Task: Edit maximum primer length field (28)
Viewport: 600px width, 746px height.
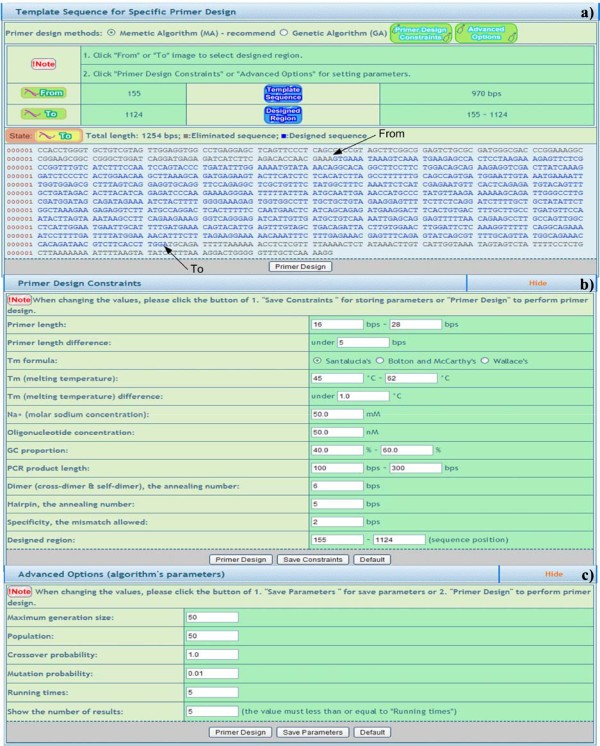Action: pos(415,324)
